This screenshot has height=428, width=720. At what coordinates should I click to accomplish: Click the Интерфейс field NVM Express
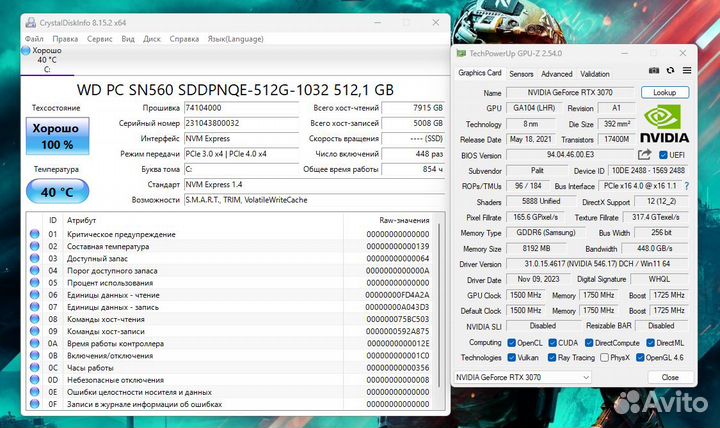pos(242,138)
